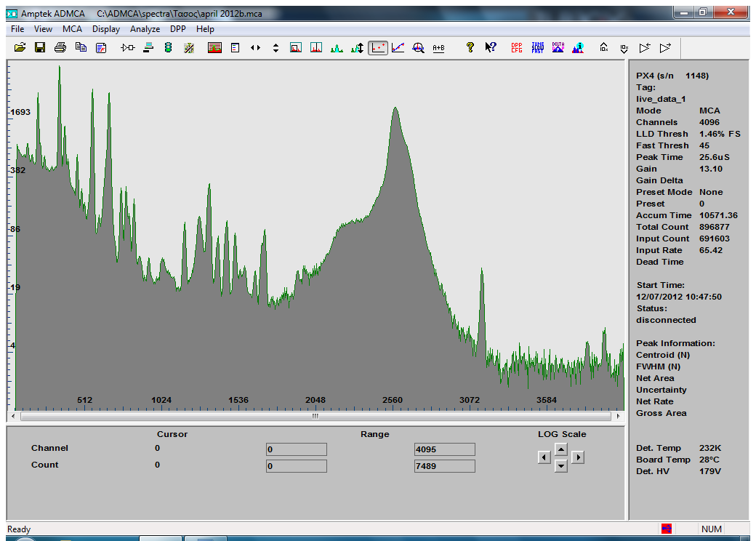Click the spectrum horizontal scrollbar thumb
Image resolution: width=756 pixels, height=541 pixels.
click(x=315, y=416)
